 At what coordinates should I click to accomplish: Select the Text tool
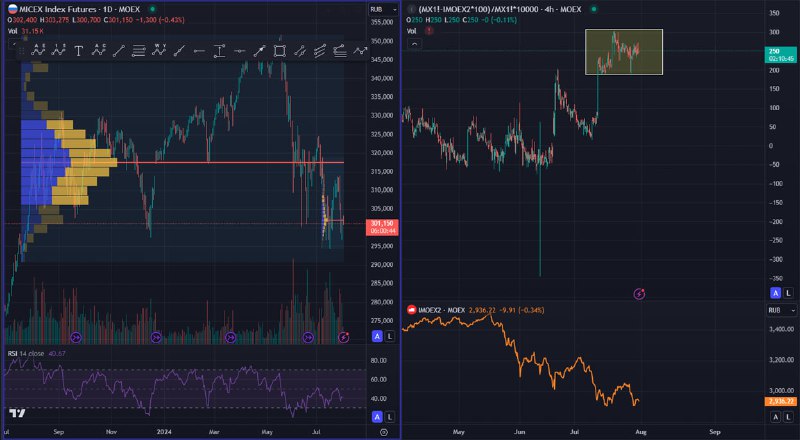(79, 51)
